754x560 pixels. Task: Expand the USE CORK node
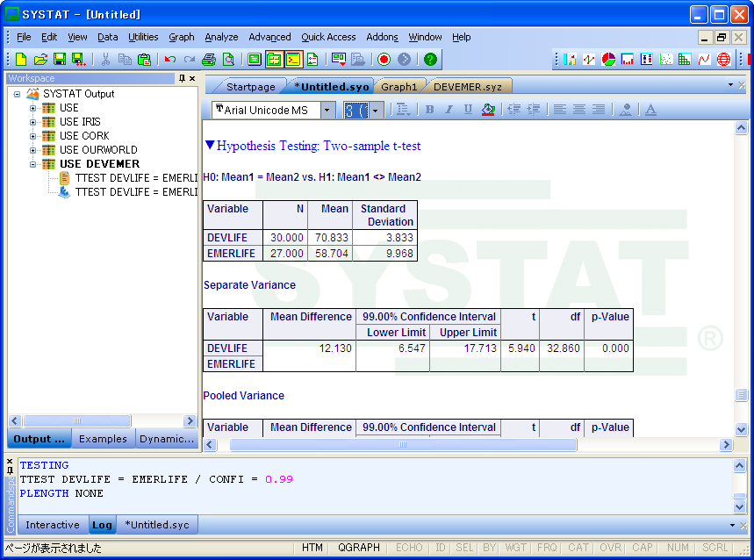[x=32, y=136]
